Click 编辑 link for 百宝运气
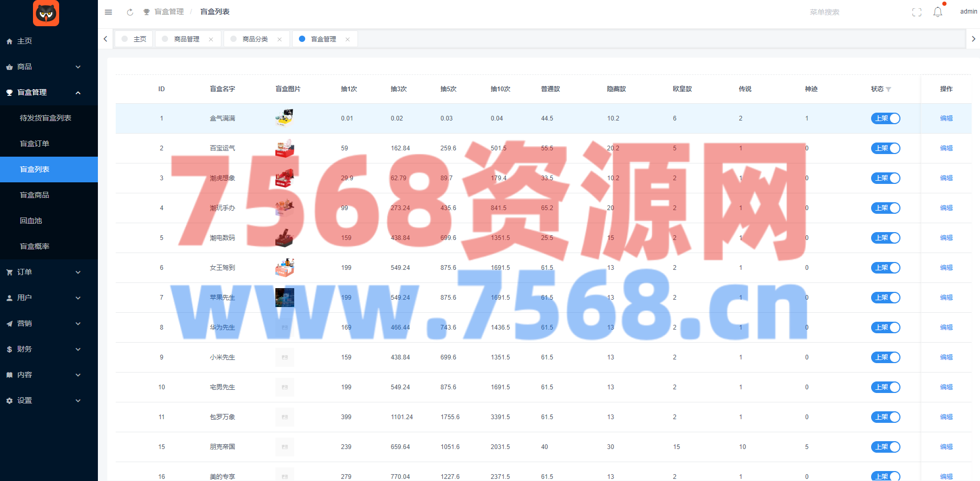The height and width of the screenshot is (481, 980). tap(946, 148)
